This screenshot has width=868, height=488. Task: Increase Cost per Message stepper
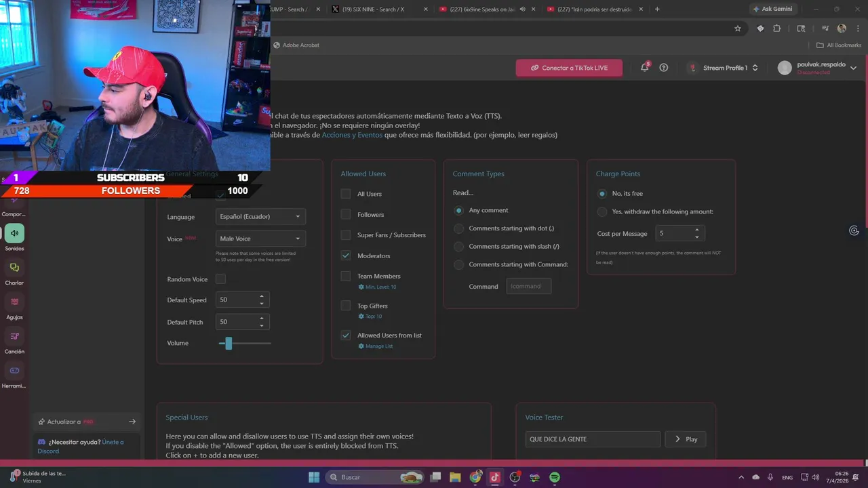click(697, 230)
